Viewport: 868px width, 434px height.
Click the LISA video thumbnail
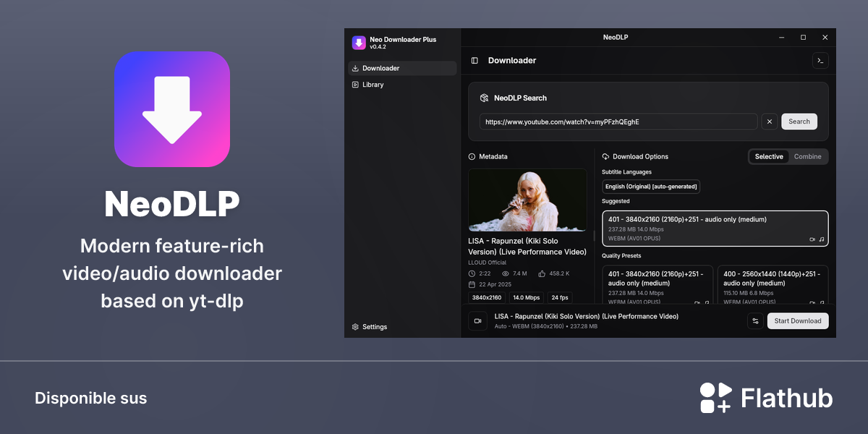point(528,200)
